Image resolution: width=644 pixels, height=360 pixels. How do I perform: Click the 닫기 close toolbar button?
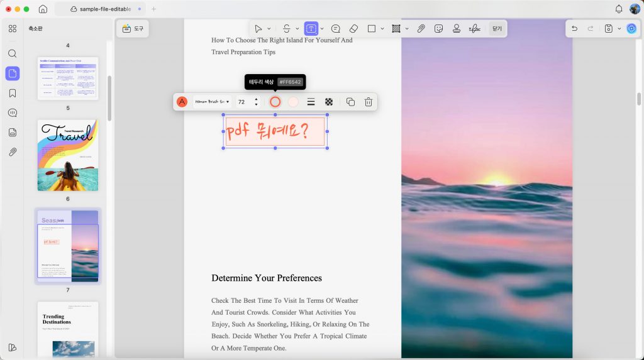[497, 29]
